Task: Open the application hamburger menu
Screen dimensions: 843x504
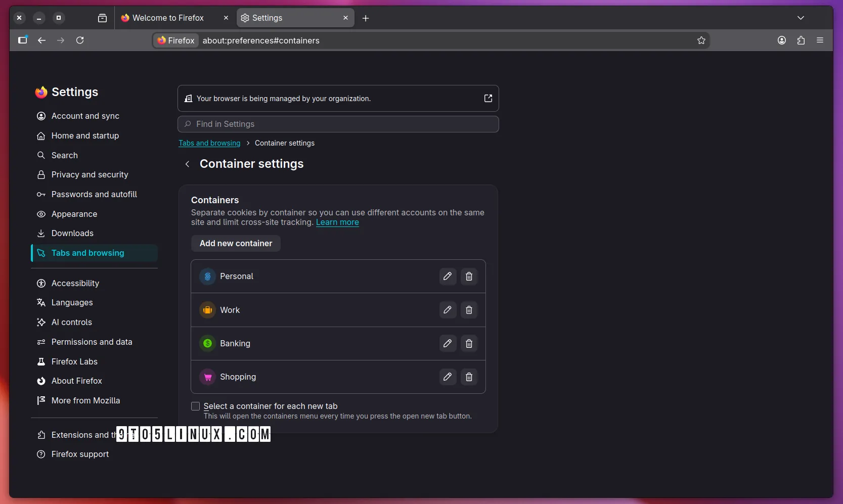Action: coord(820,40)
